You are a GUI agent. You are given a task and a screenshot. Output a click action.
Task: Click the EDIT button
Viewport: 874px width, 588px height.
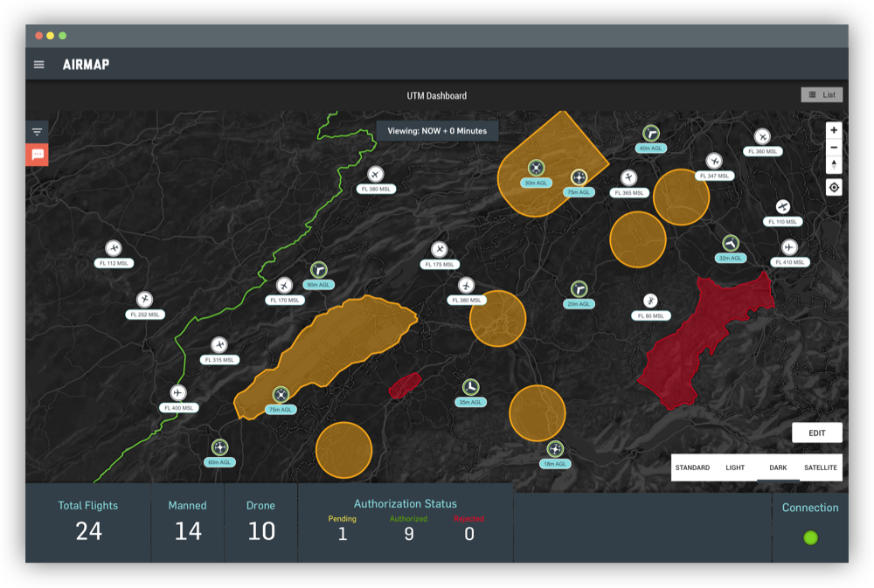[x=816, y=432]
